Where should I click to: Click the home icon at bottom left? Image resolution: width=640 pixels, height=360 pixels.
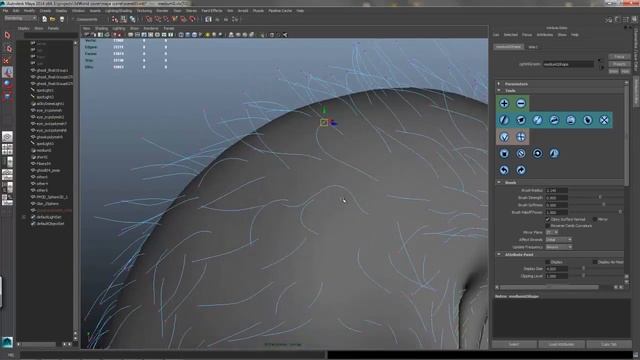pyautogui.click(x=7, y=342)
